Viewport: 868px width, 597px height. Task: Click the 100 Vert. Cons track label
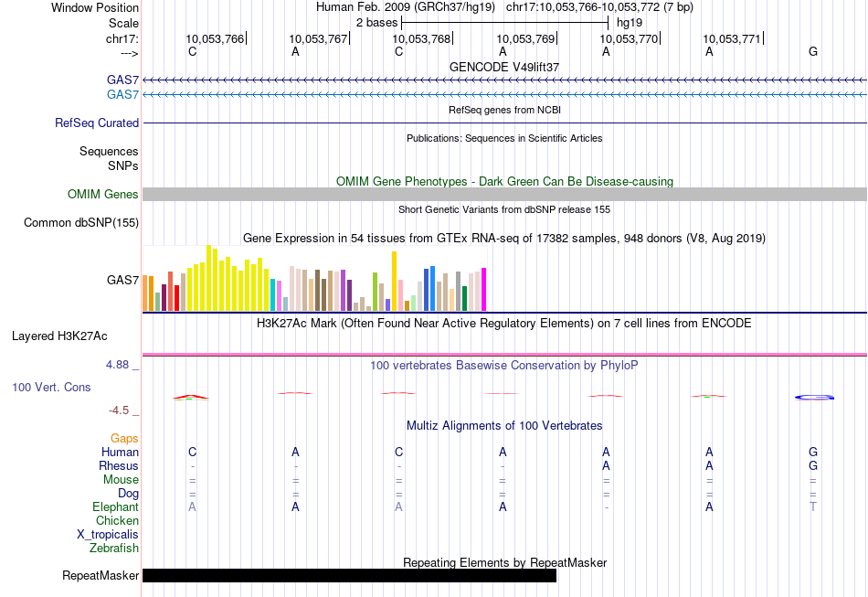51,387
